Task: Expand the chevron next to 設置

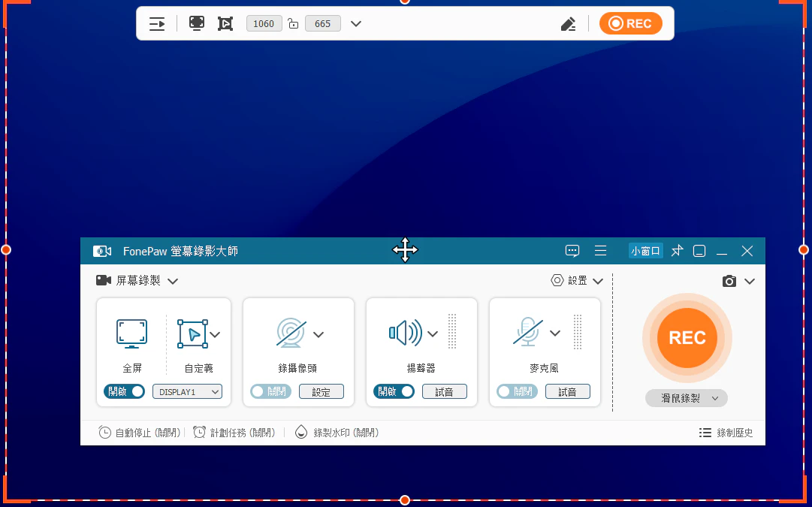Action: pyautogui.click(x=598, y=281)
